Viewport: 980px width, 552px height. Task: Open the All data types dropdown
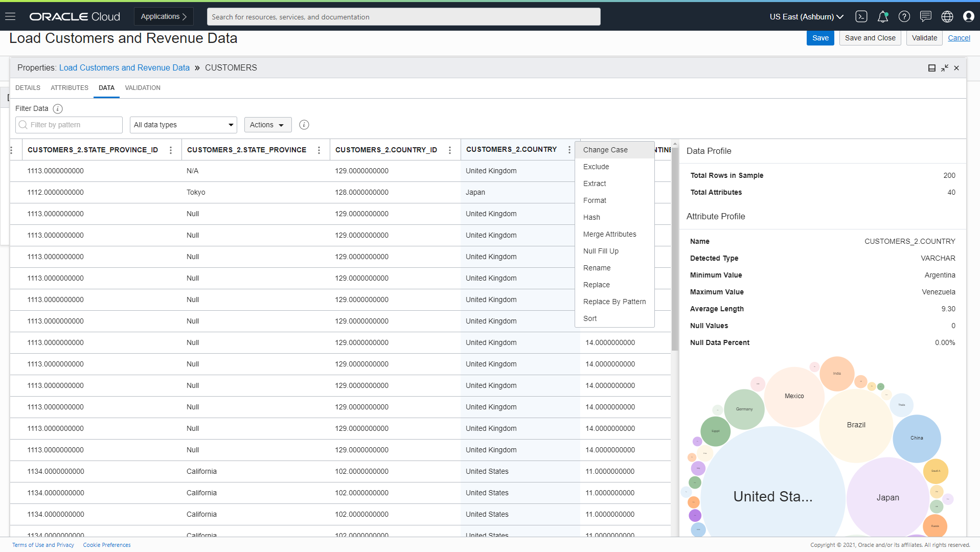point(183,125)
